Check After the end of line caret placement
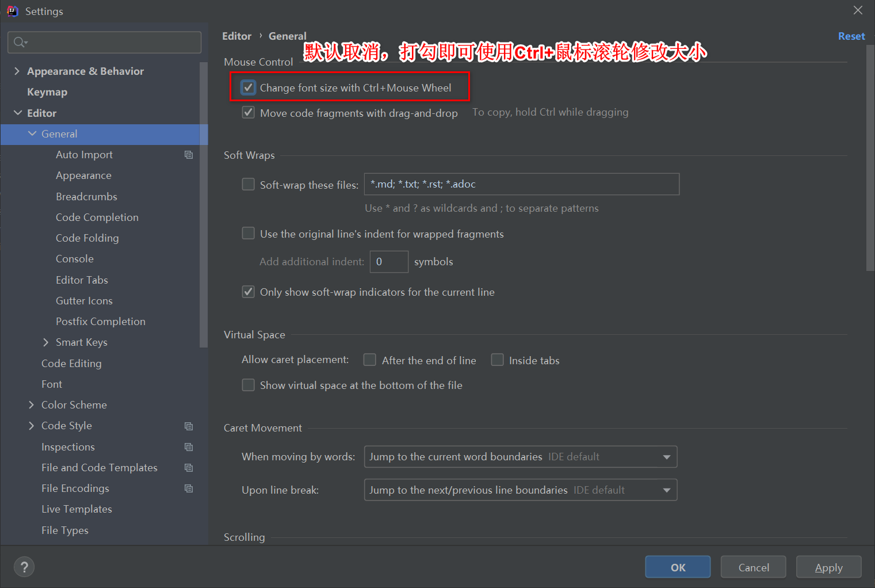This screenshot has width=875, height=588. coord(370,360)
